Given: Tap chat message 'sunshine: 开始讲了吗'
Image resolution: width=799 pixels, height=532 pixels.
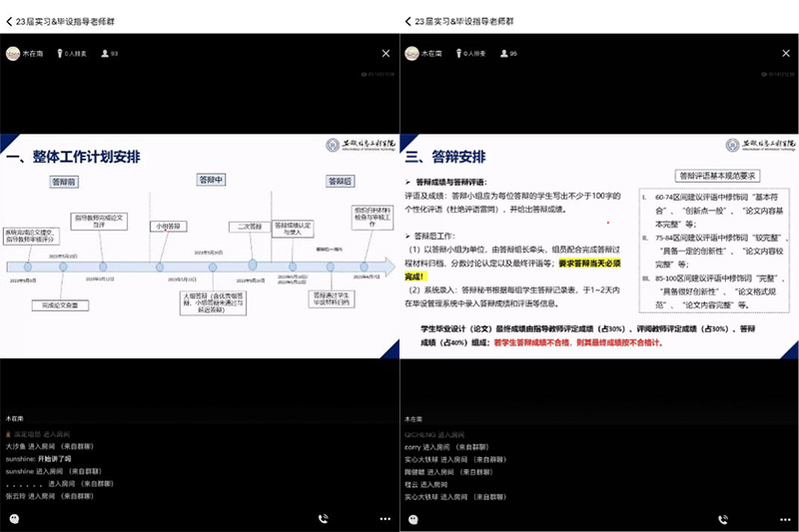Looking at the screenshot, I should [38, 459].
